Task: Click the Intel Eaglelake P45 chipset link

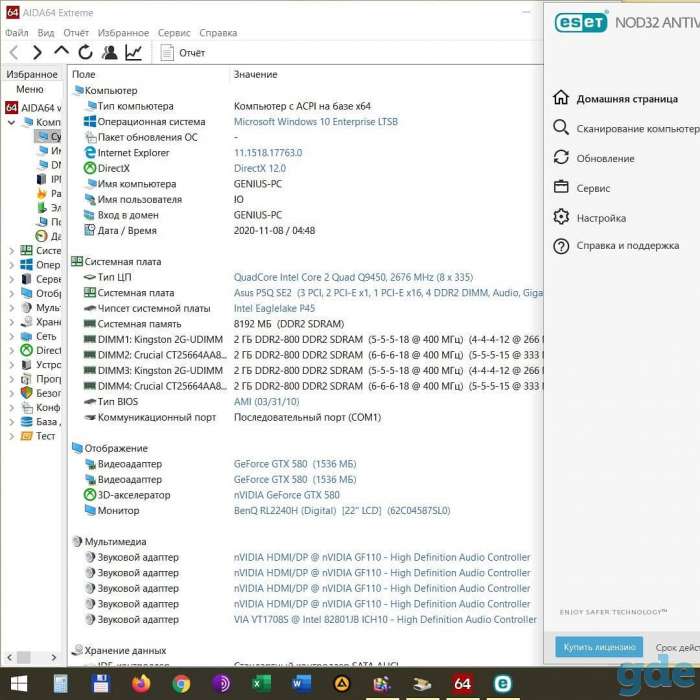Action: click(274, 308)
